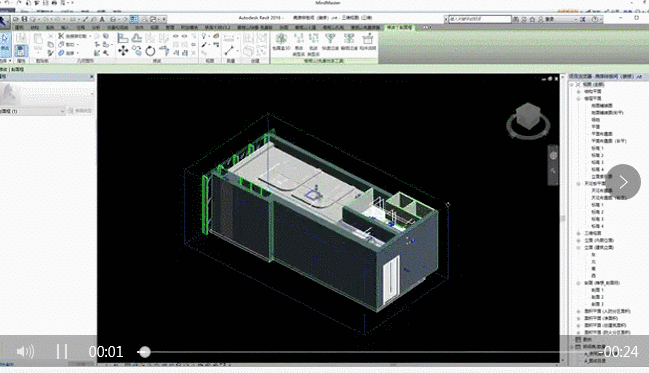Click the zoom icon on navigation bar

point(553,171)
